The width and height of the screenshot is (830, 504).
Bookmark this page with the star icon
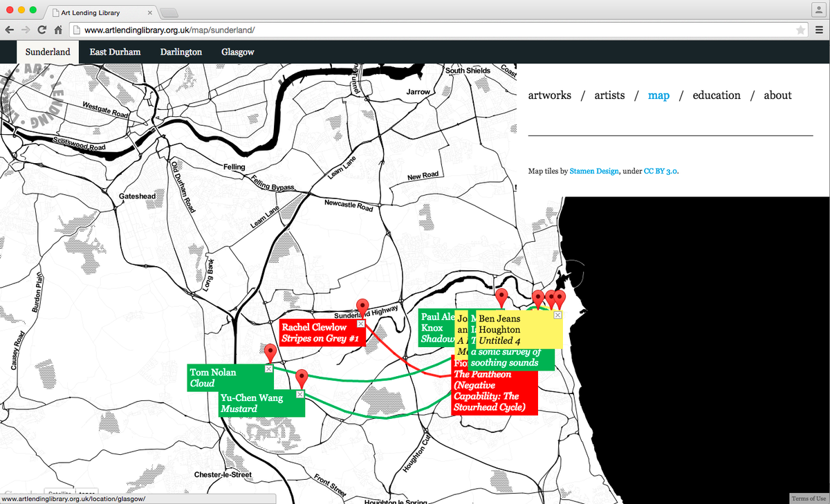800,30
